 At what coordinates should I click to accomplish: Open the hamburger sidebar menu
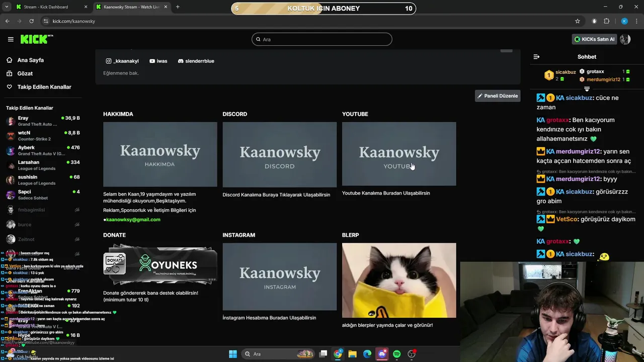11,39
